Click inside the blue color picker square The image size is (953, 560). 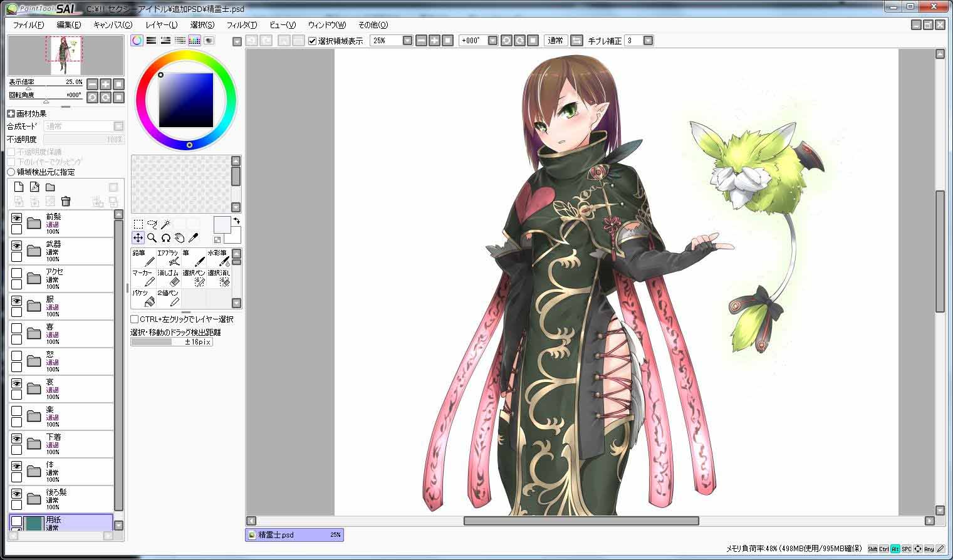(185, 100)
